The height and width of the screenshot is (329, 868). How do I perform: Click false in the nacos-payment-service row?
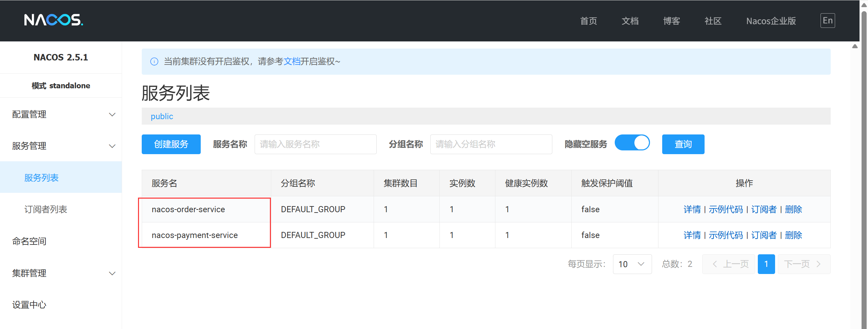point(590,235)
